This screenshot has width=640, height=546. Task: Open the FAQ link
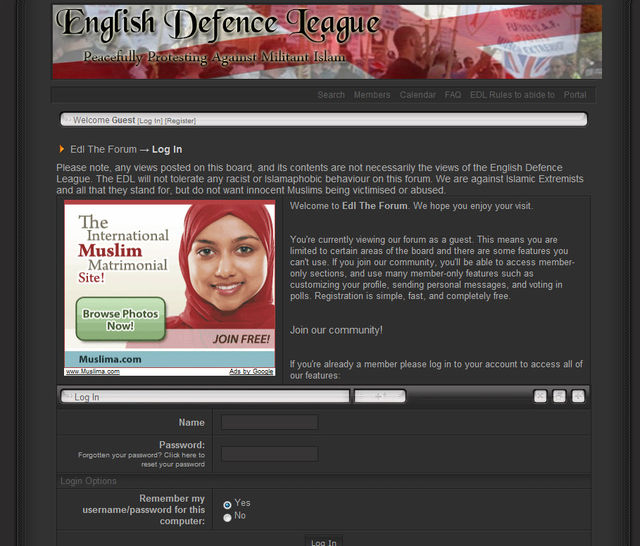(453, 95)
